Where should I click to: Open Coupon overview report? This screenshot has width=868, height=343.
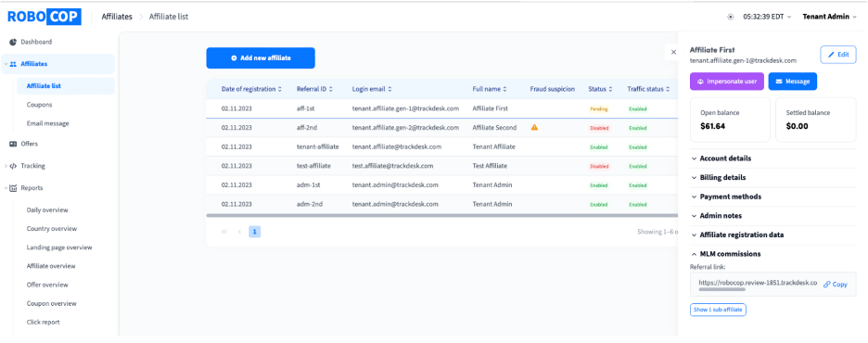point(52,304)
